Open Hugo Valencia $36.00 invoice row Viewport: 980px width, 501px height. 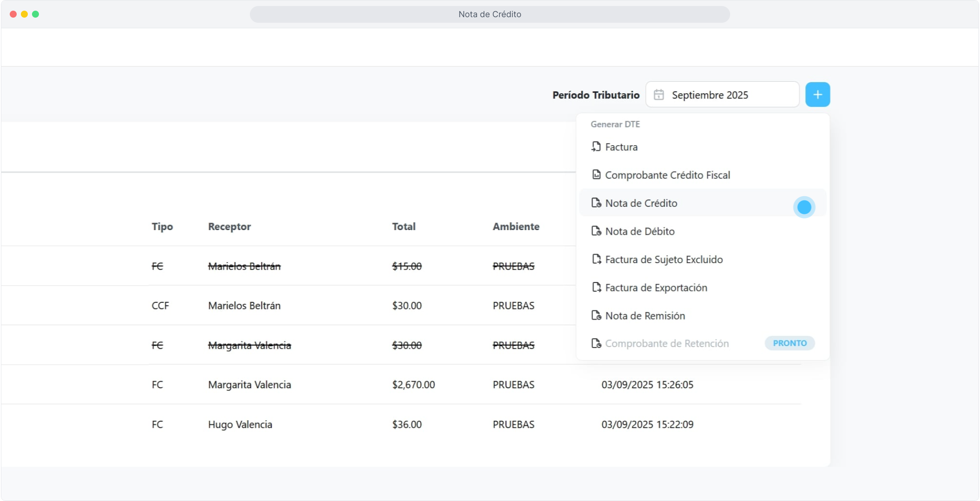point(240,424)
